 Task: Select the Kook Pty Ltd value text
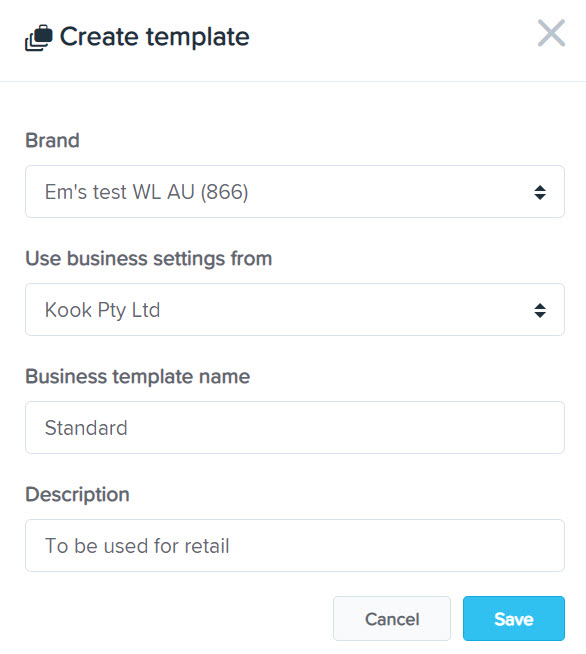[x=102, y=310]
